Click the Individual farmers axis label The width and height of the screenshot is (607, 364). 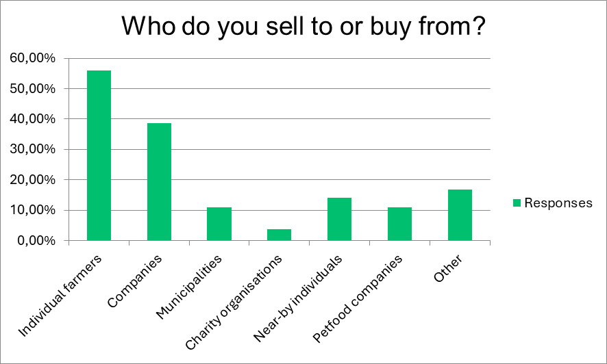[x=62, y=295]
